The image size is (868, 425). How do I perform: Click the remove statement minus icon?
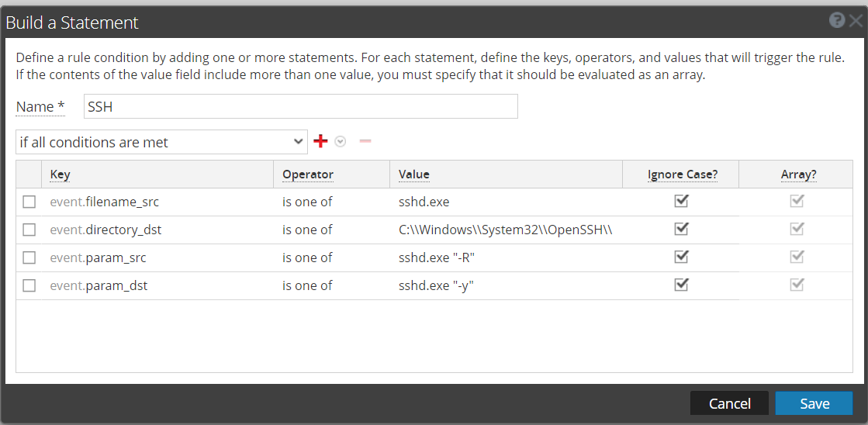pos(365,141)
